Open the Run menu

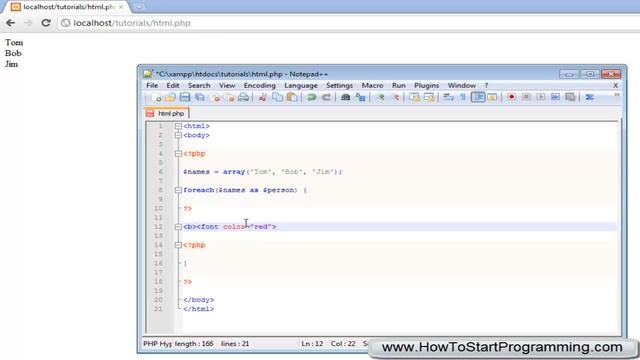coord(398,85)
